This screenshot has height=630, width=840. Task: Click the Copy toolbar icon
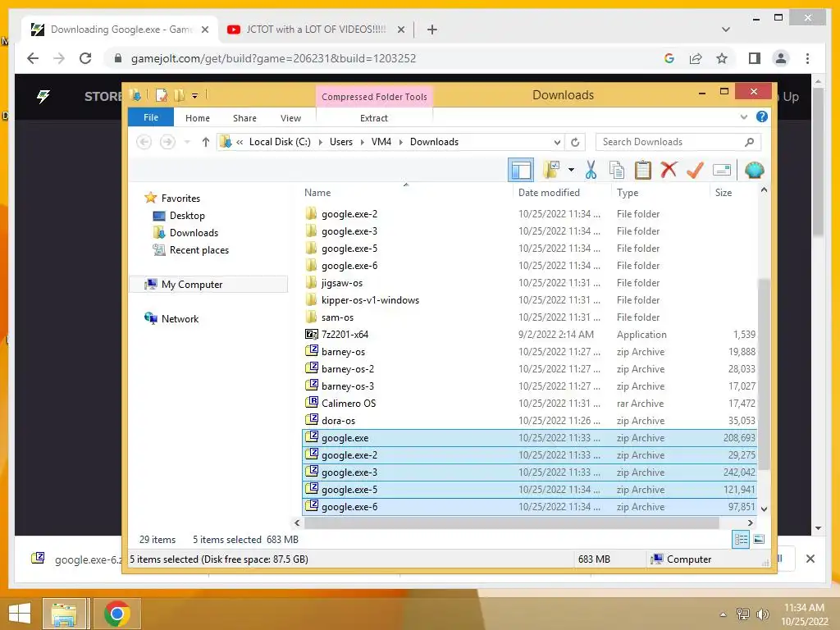617,171
